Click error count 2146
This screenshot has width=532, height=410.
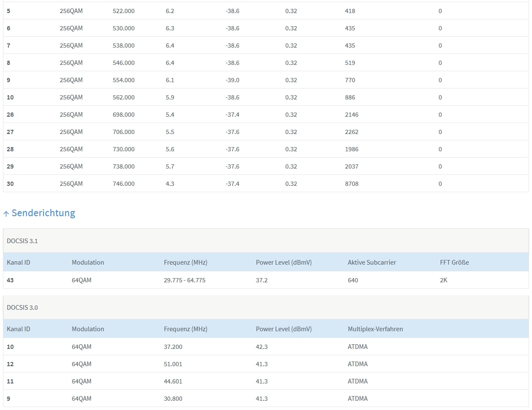[x=352, y=115]
